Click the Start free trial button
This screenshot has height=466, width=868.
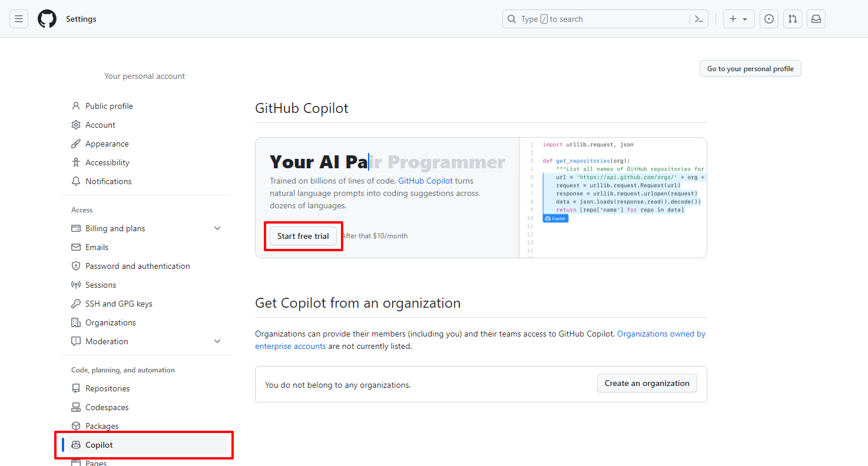click(303, 236)
